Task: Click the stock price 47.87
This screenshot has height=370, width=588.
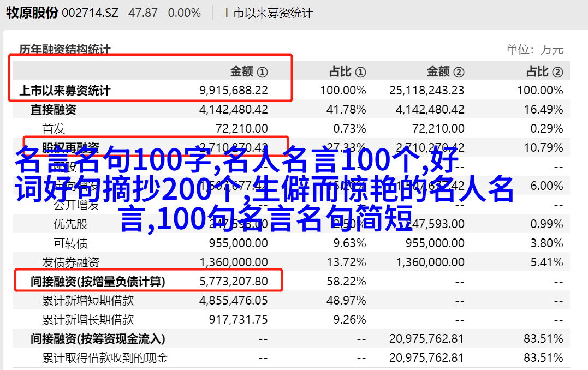Action: click(x=143, y=13)
